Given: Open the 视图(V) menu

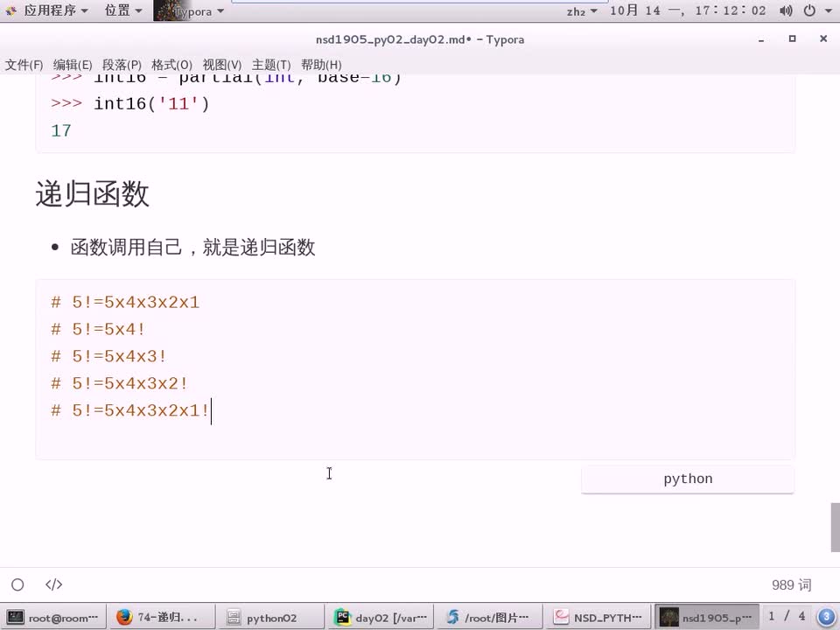Looking at the screenshot, I should pyautogui.click(x=221, y=65).
